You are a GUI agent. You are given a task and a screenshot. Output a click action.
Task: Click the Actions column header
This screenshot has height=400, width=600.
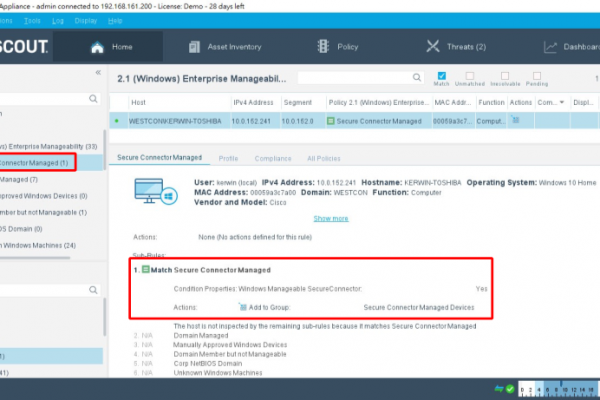(x=521, y=103)
